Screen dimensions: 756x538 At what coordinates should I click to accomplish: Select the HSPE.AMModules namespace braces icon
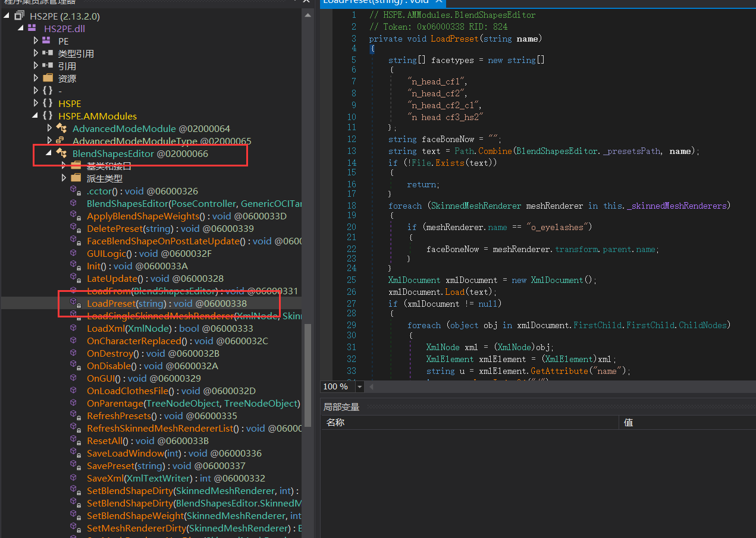[47, 116]
